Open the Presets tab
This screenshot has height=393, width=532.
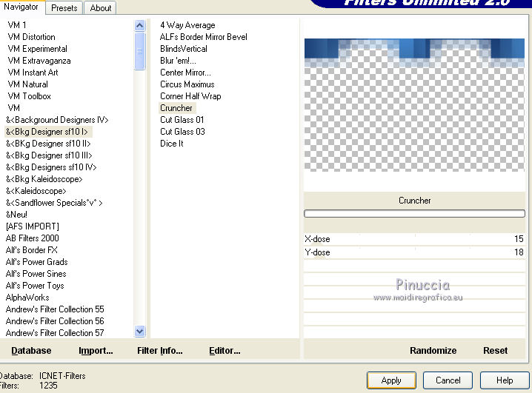pos(64,8)
